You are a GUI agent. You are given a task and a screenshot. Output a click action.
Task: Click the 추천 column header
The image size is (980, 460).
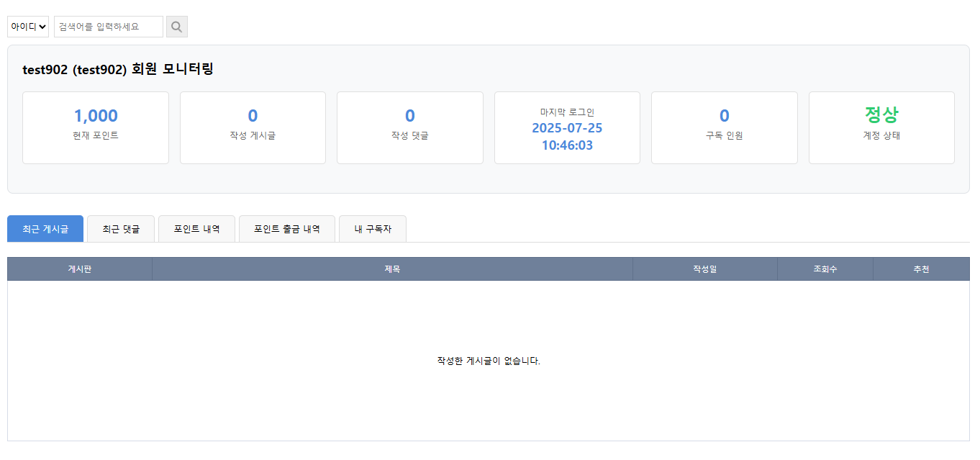tap(921, 269)
